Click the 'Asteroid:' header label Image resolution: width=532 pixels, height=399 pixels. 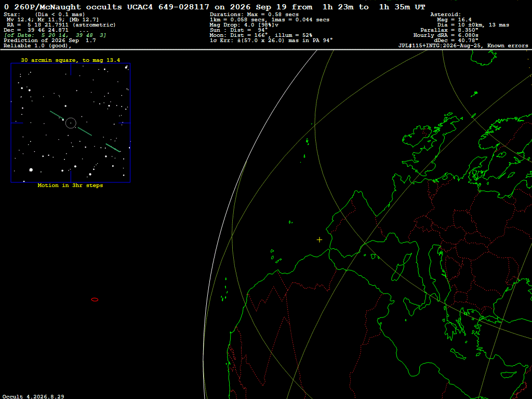[x=445, y=15]
